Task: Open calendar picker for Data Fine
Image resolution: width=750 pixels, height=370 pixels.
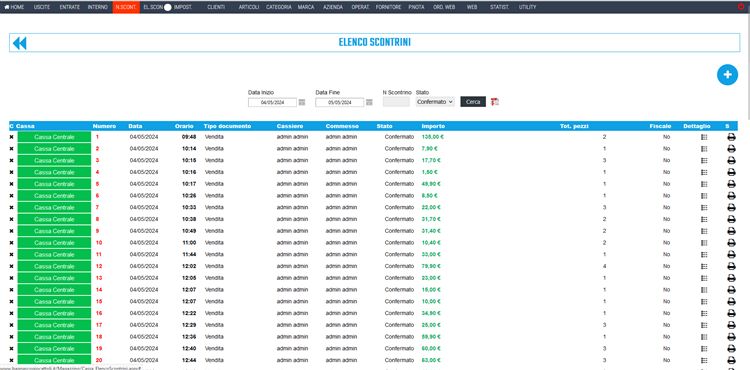Action: (x=369, y=102)
